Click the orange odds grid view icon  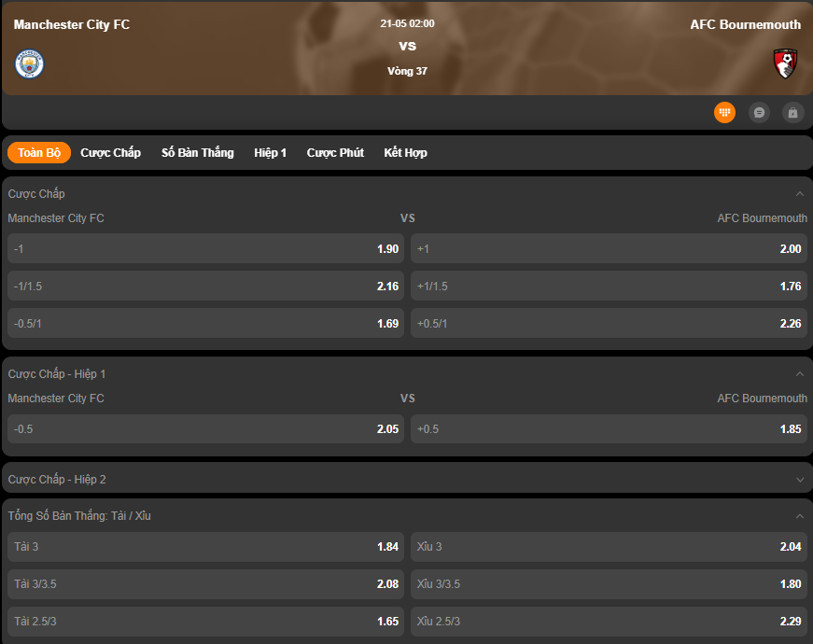(x=724, y=112)
